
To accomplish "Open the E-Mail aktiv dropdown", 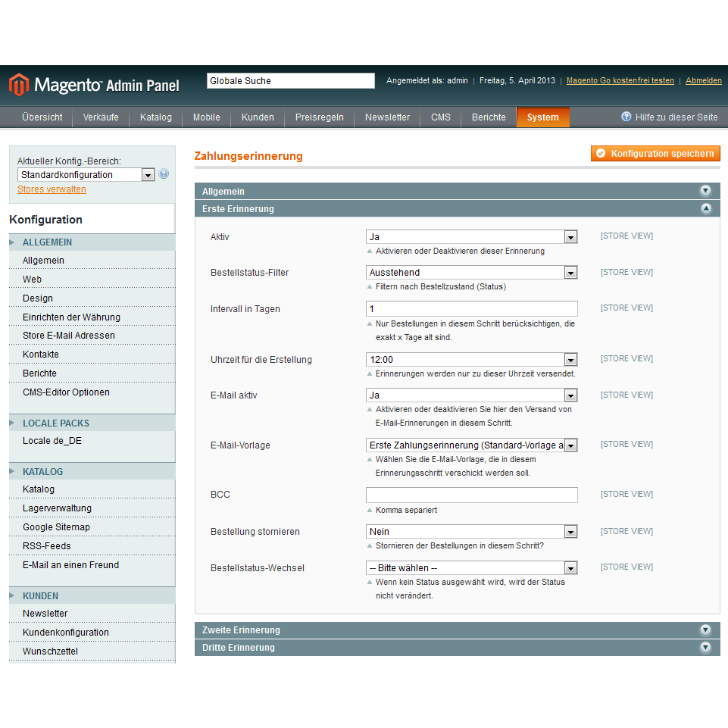I will click(x=472, y=395).
